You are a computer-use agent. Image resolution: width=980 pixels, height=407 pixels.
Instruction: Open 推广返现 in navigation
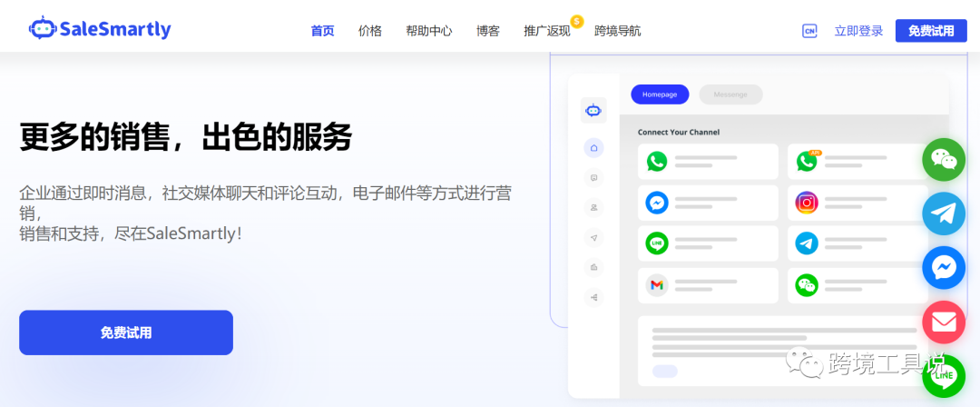[547, 31]
